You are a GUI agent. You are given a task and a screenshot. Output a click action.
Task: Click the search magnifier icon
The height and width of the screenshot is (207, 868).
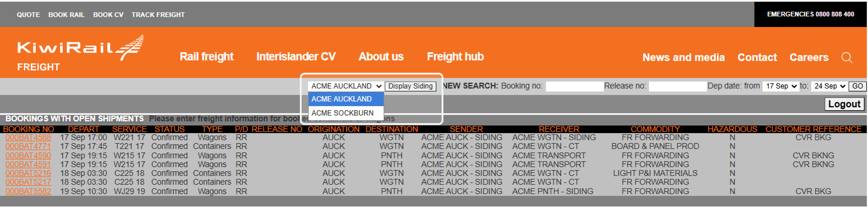846,58
